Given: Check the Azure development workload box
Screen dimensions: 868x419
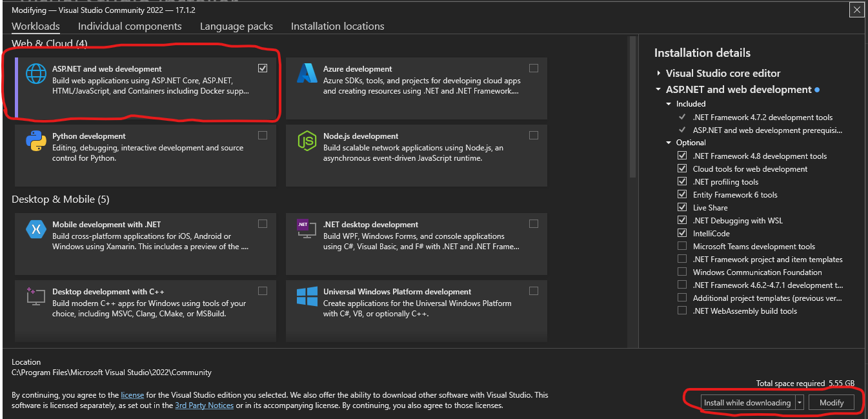Looking at the screenshot, I should (534, 68).
